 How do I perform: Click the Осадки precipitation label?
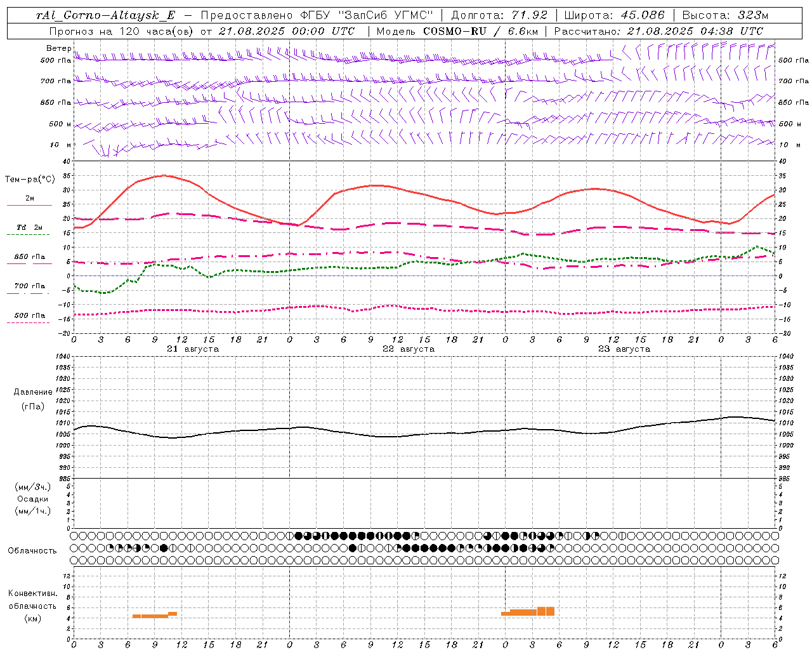click(33, 499)
